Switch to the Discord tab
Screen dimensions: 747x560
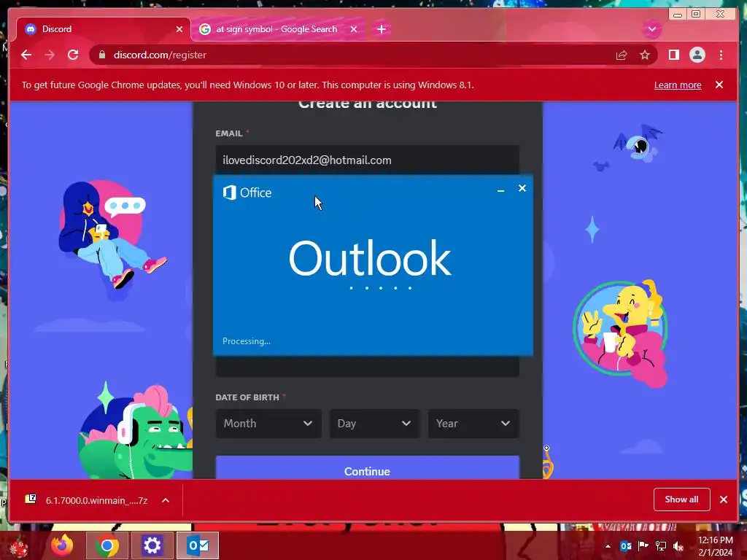104,29
